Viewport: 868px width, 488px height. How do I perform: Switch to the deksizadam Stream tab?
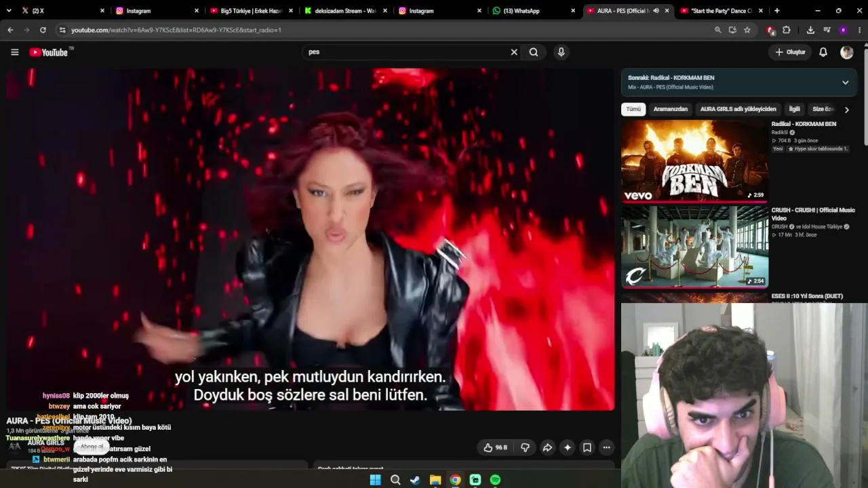[x=344, y=11]
